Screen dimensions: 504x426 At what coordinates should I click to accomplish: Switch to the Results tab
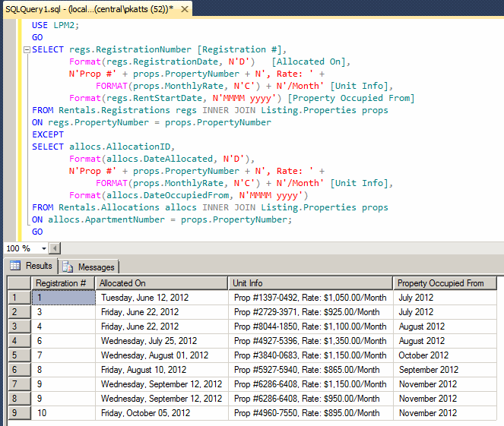click(x=31, y=266)
